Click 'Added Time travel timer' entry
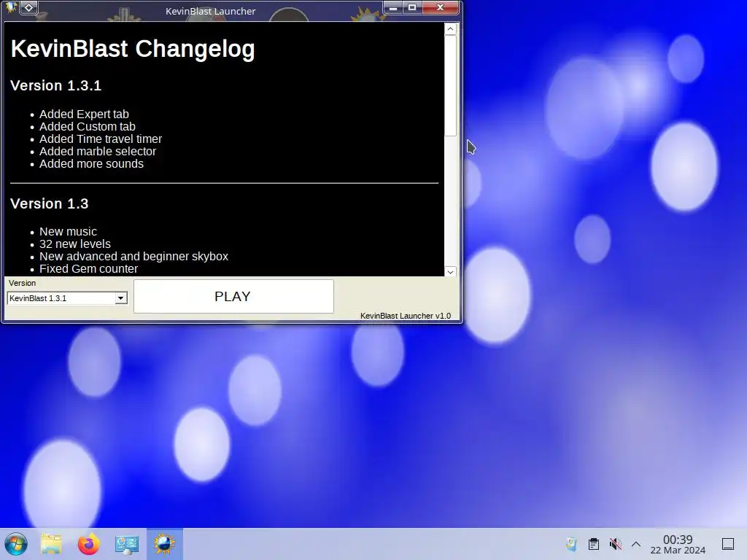Image resolution: width=747 pixels, height=560 pixels. point(101,139)
